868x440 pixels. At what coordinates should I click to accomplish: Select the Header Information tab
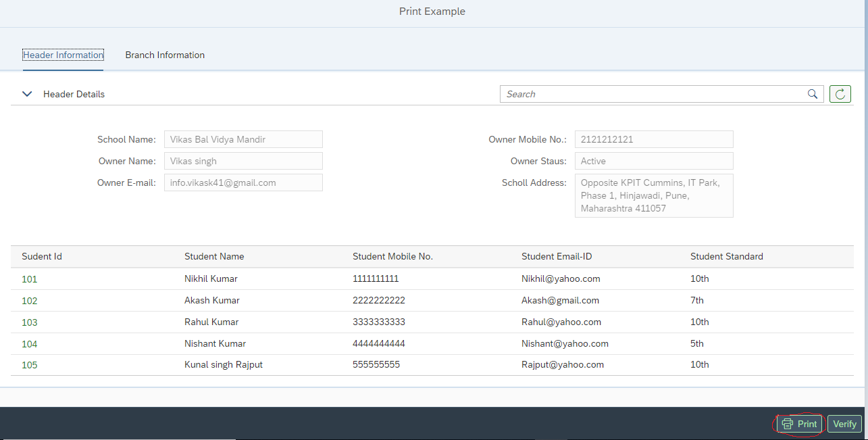point(63,55)
